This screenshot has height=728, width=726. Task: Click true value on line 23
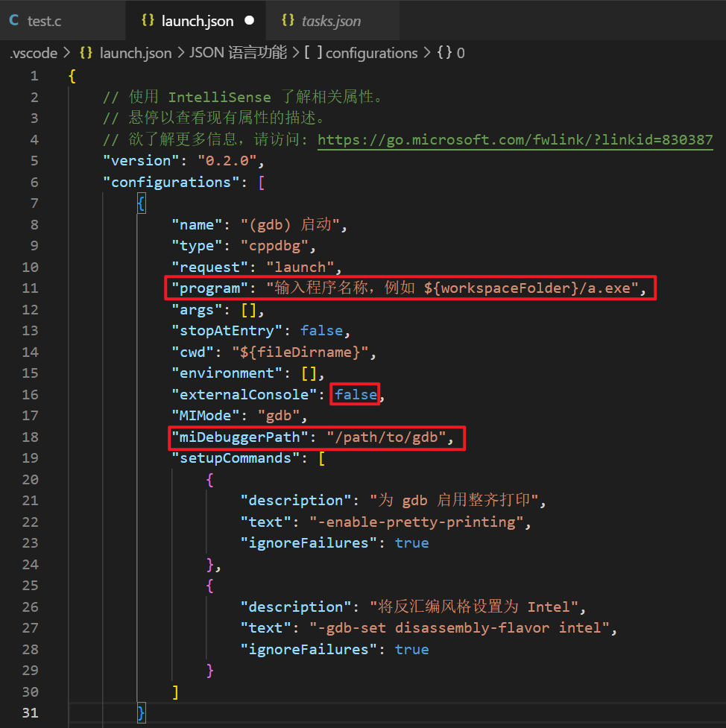[x=412, y=543]
